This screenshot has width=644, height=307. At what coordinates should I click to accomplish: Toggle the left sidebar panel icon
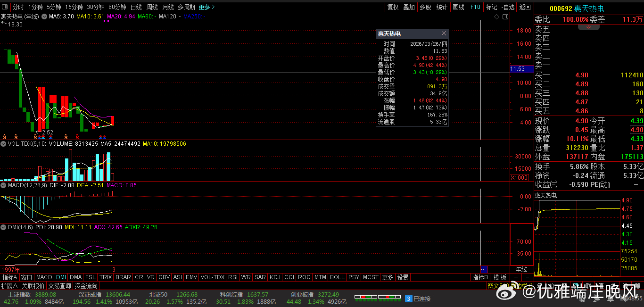(x=5, y=7)
